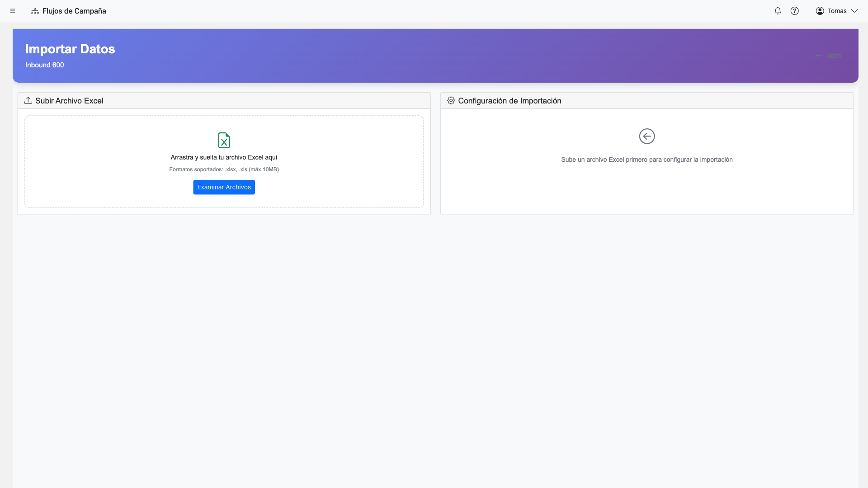Click the user avatar icon next to Tomas
This screenshot has height=488, width=868.
(x=819, y=10)
